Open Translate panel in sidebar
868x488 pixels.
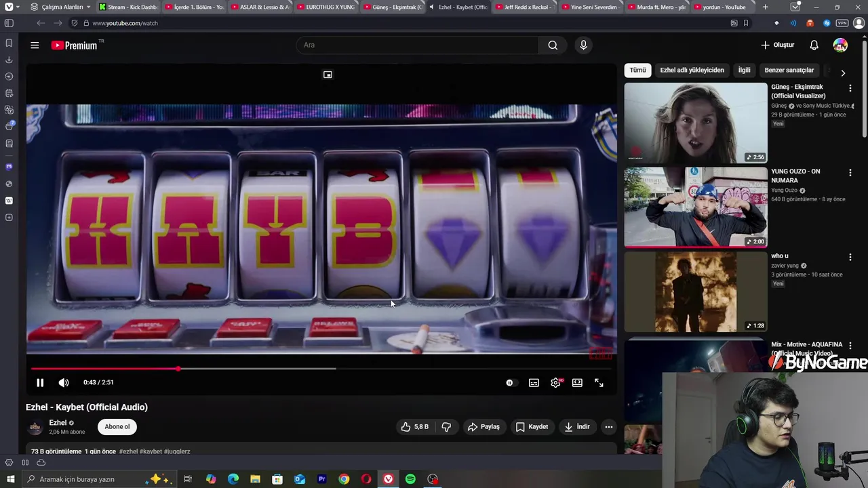(9, 110)
